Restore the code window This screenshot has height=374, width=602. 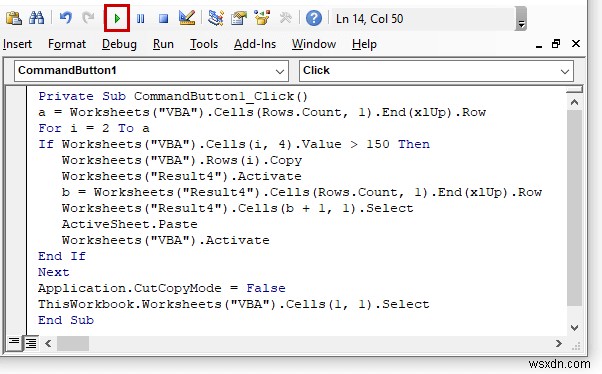pos(556,44)
